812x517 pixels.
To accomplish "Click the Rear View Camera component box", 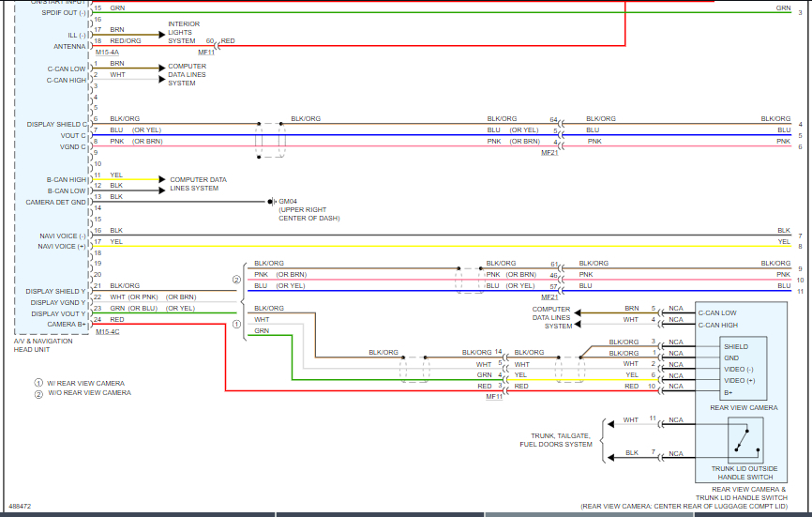I will point(744,369).
